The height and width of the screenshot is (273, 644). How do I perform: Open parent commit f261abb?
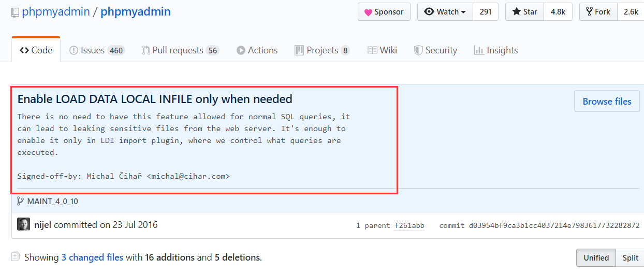(x=409, y=225)
